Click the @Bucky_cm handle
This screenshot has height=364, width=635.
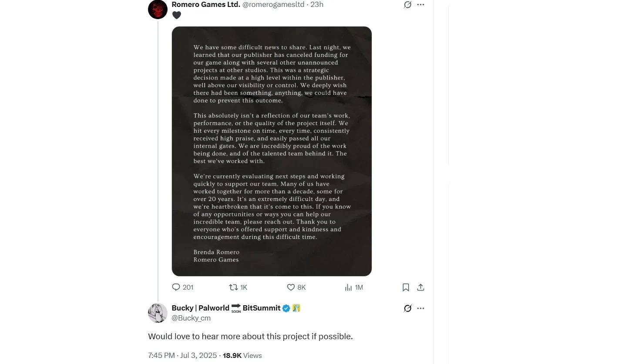pos(191,318)
